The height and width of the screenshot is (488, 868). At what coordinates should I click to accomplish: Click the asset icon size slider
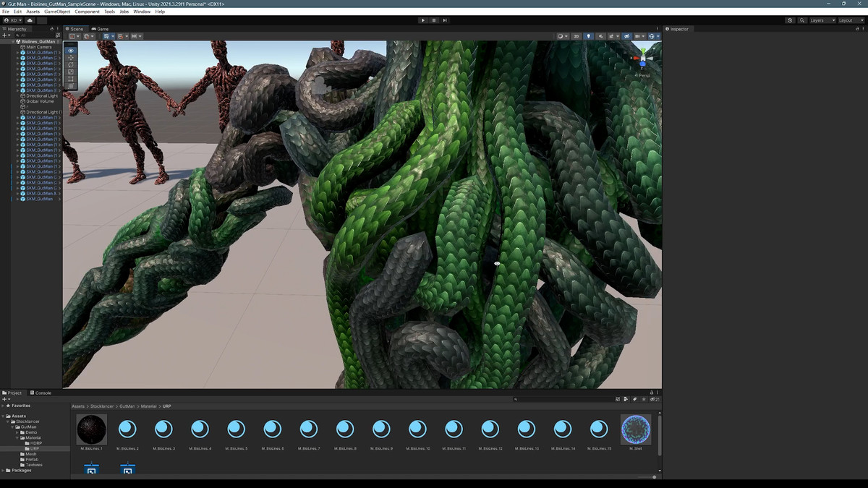click(654, 477)
